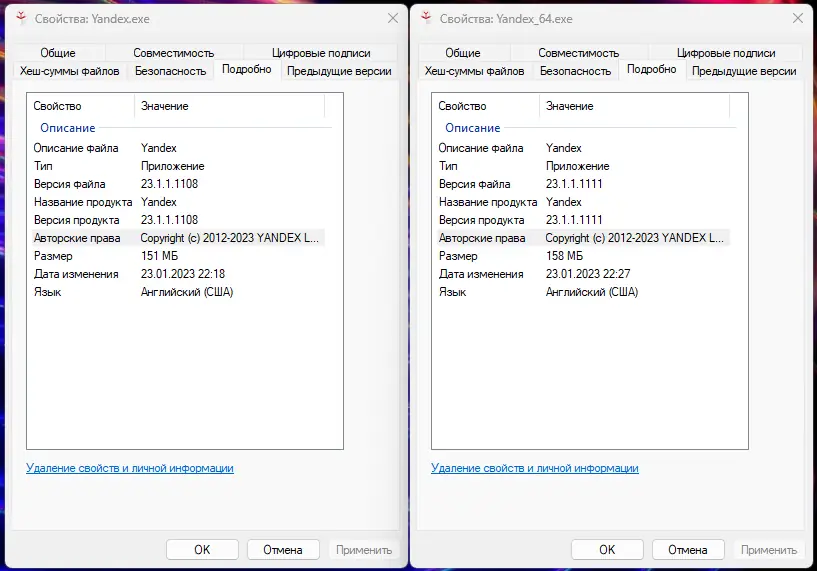Open Безопасность tab in Yandex.exe window
The height and width of the screenshot is (571, 817).
tap(170, 71)
